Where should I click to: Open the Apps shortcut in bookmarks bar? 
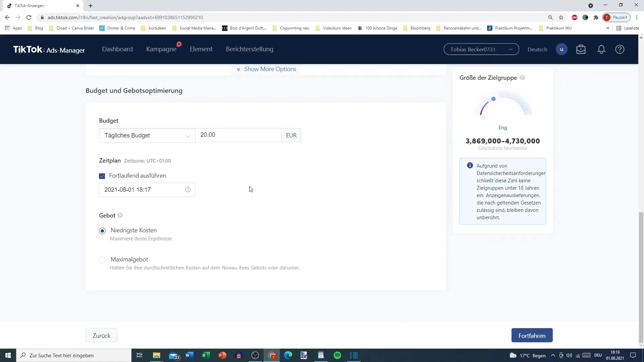pos(13,28)
